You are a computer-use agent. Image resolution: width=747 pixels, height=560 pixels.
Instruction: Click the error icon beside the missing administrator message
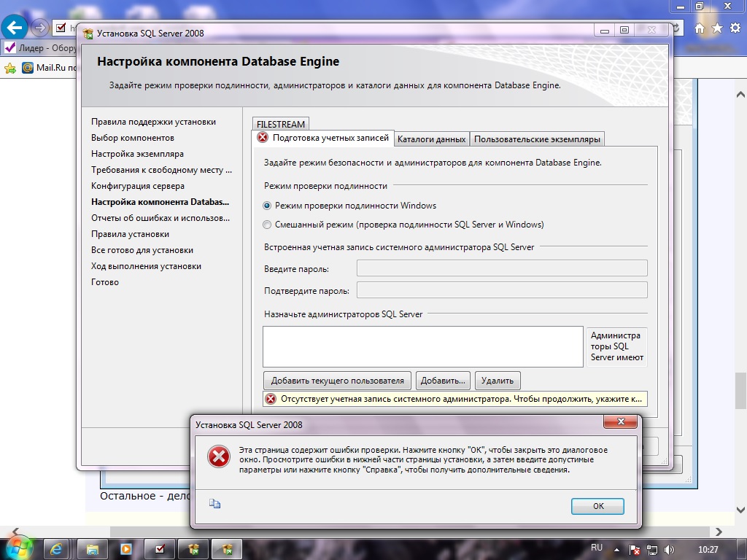(x=271, y=399)
